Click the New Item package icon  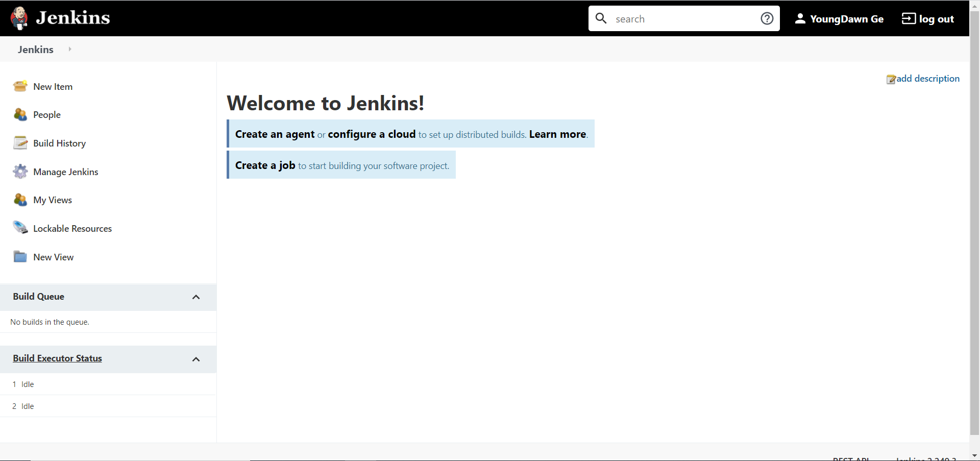(x=20, y=86)
